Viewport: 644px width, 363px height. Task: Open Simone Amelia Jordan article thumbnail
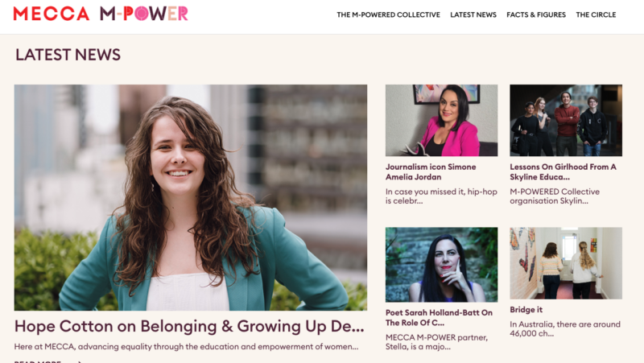pos(441,120)
